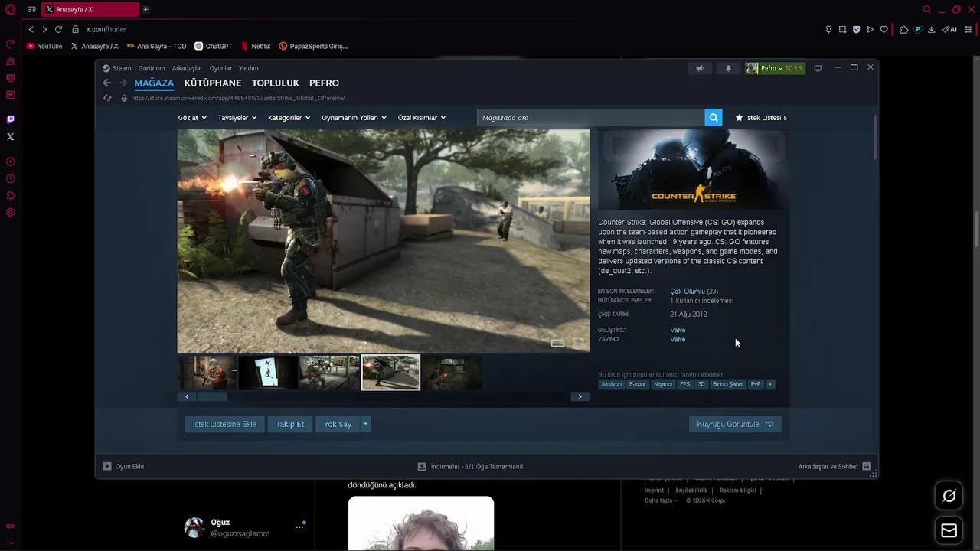Click the Mağazada ara search field
The image size is (980, 551).
(590, 118)
